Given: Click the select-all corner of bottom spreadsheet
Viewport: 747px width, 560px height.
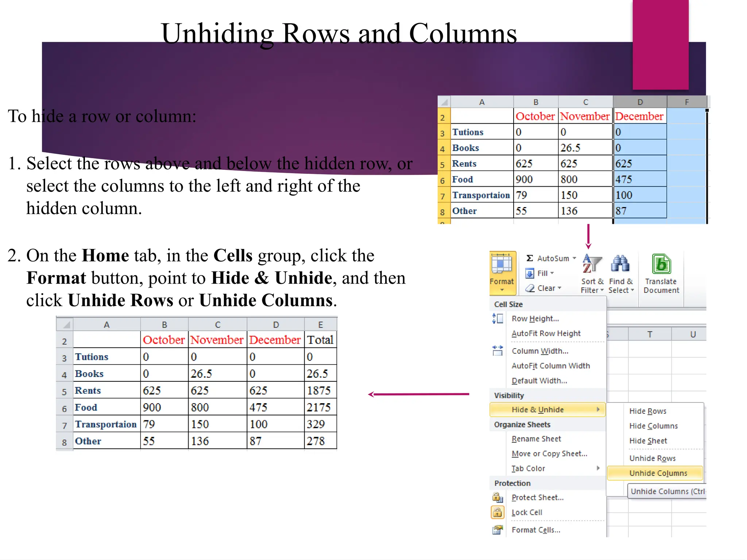Looking at the screenshot, I should pos(65,324).
